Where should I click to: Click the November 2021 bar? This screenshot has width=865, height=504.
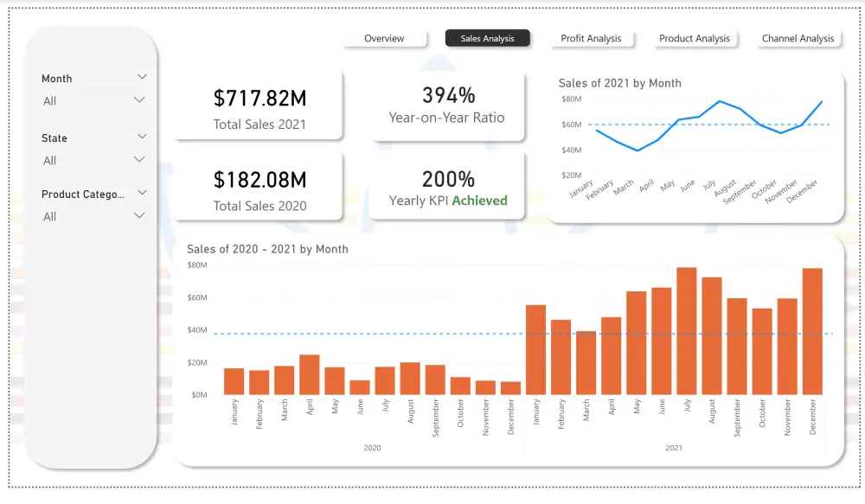pyautogui.click(x=787, y=347)
